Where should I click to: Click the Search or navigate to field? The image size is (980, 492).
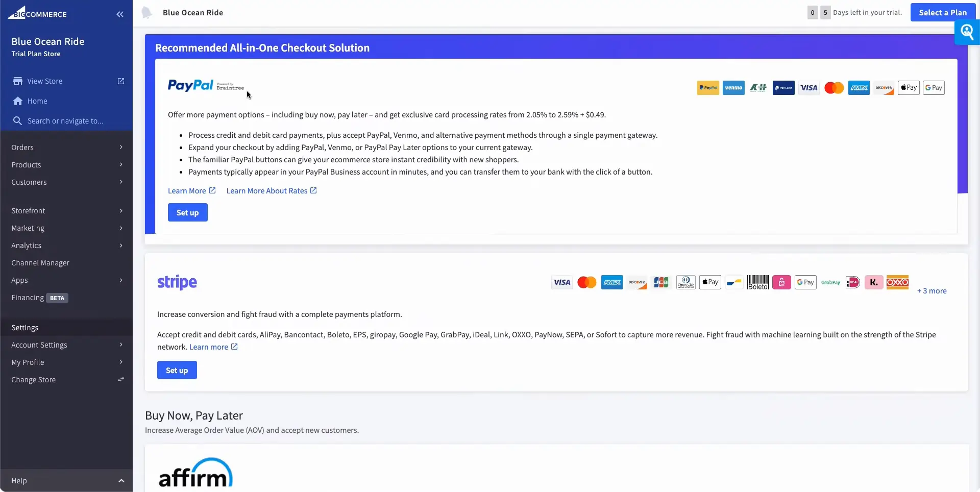[66, 121]
